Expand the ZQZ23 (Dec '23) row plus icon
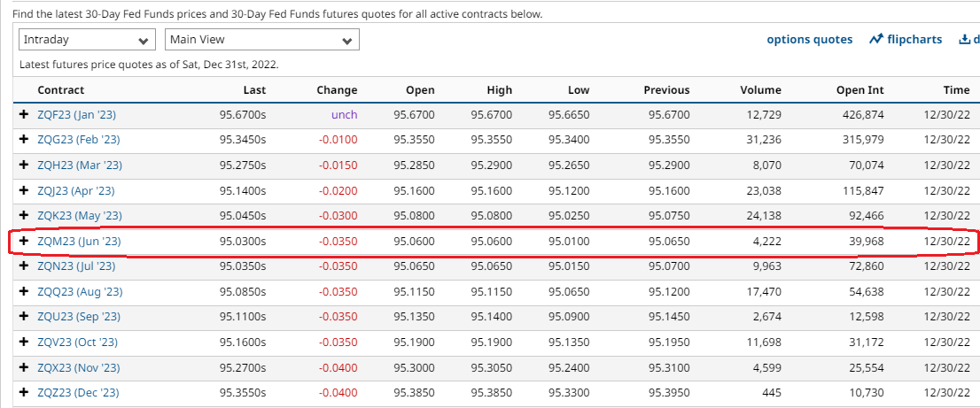This screenshot has height=408, width=980. tap(24, 393)
